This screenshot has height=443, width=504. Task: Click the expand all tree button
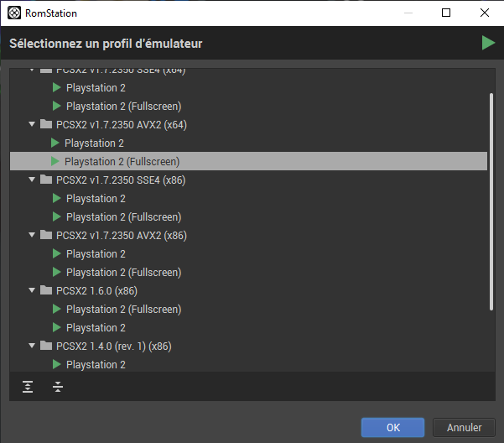28,387
